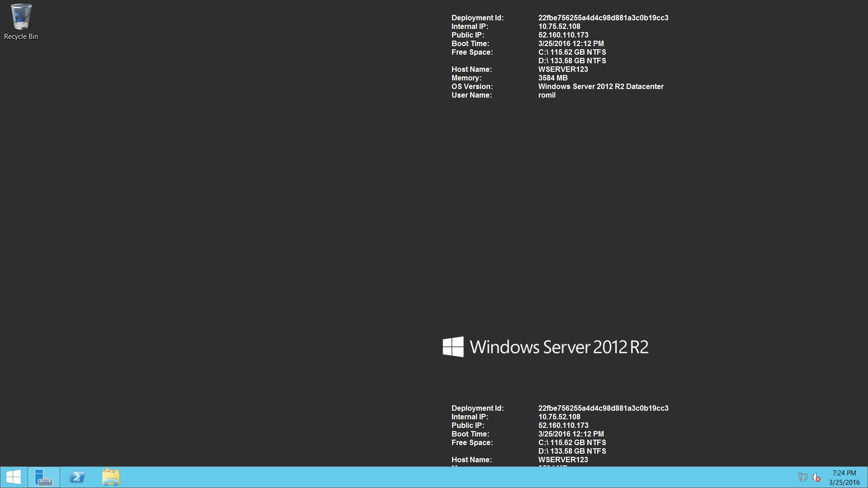Open File Explorer from taskbar
Image resolution: width=868 pixels, height=488 pixels.
click(x=111, y=477)
